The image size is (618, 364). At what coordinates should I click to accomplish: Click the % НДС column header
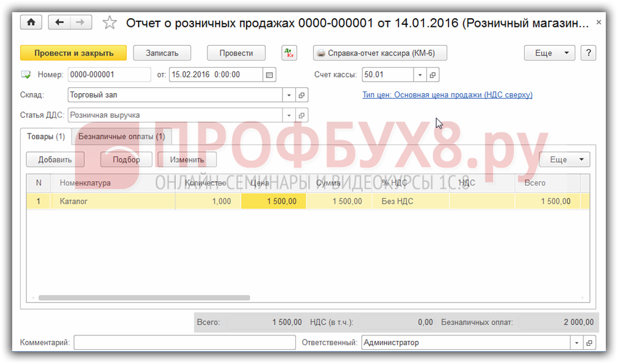411,183
